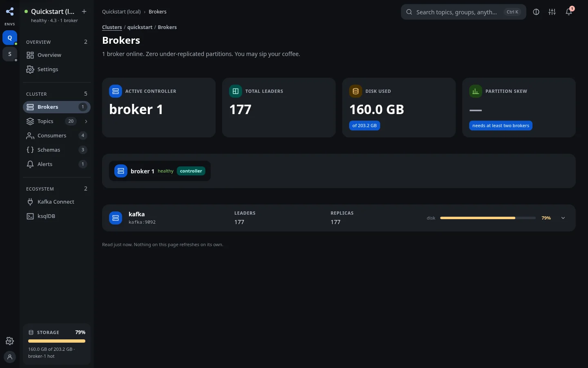This screenshot has width=588, height=368.
Task: Open the user profile icon
Action: (x=10, y=357)
